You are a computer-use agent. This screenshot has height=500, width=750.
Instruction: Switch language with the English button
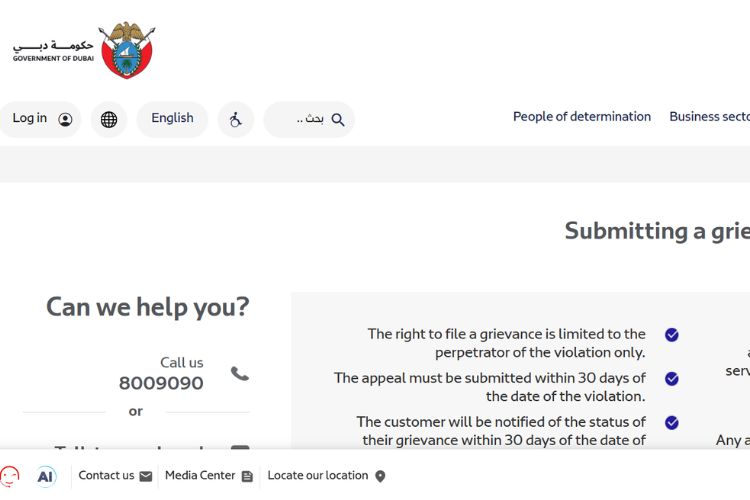(172, 118)
